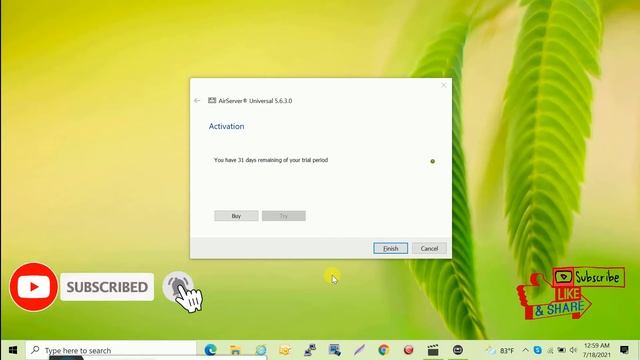640x360 pixels.
Task: Click the '31 days remaining' trial message
Action: coord(271,160)
